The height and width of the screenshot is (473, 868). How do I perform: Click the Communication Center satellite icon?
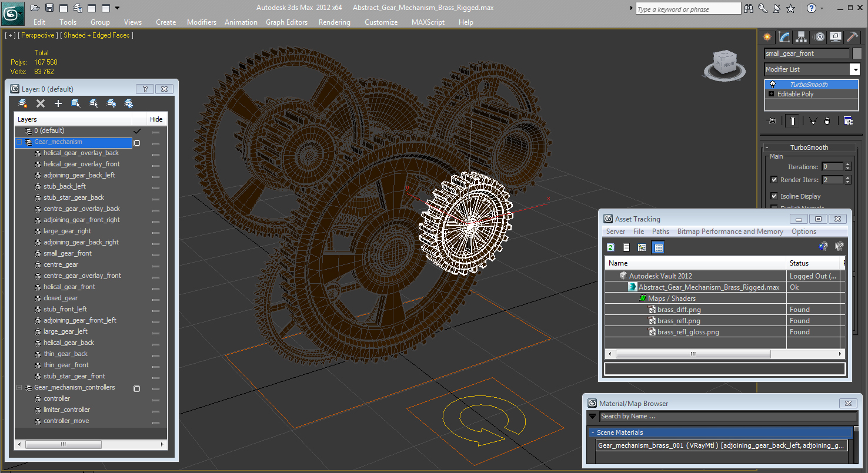coord(777,8)
